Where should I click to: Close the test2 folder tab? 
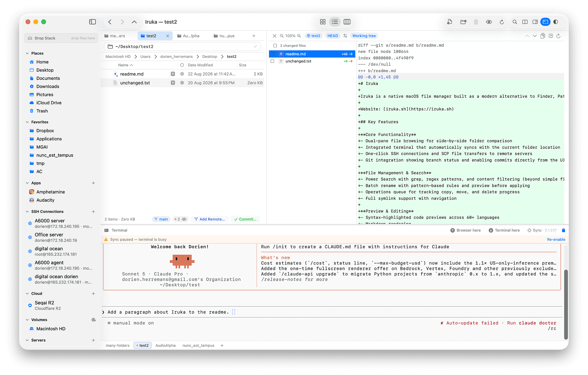click(168, 36)
